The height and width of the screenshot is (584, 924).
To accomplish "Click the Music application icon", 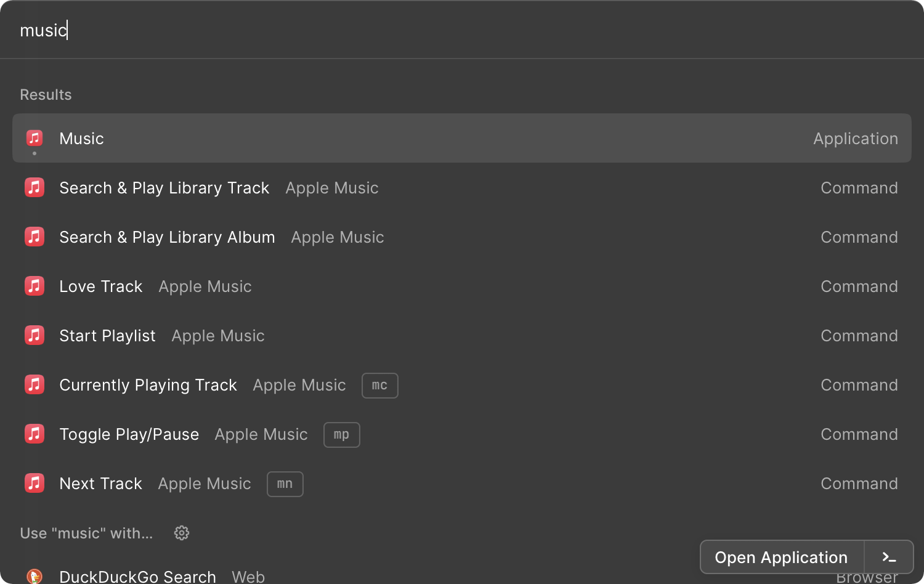I will [34, 138].
